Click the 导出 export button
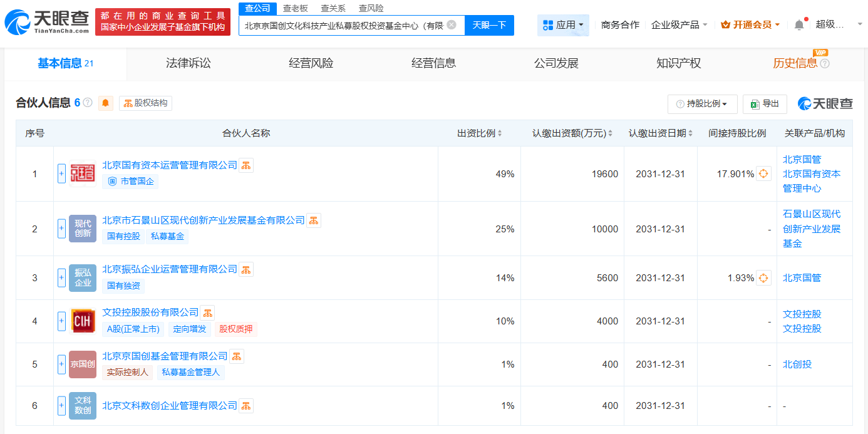This screenshot has height=434, width=868. (765, 104)
